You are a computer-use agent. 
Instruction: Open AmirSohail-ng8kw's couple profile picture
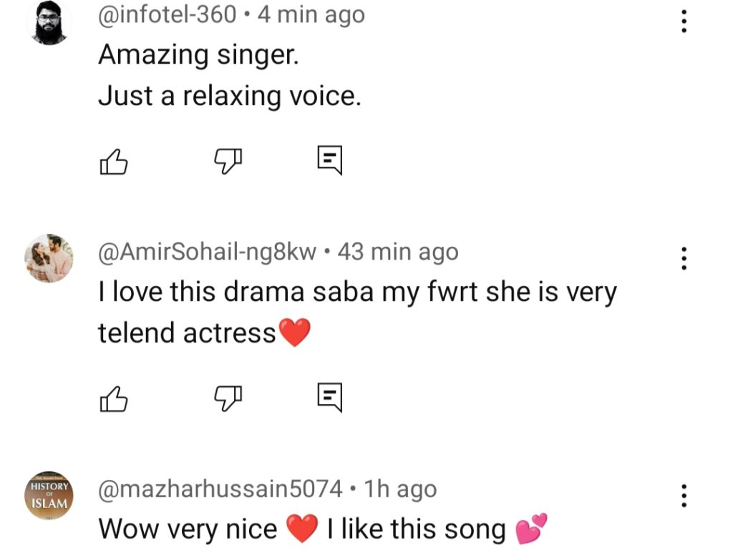tap(49, 258)
